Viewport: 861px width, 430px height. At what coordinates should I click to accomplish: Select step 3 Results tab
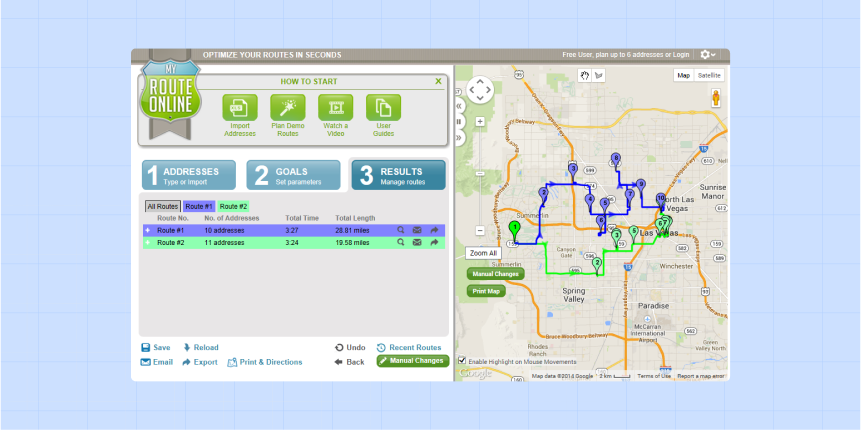point(398,175)
